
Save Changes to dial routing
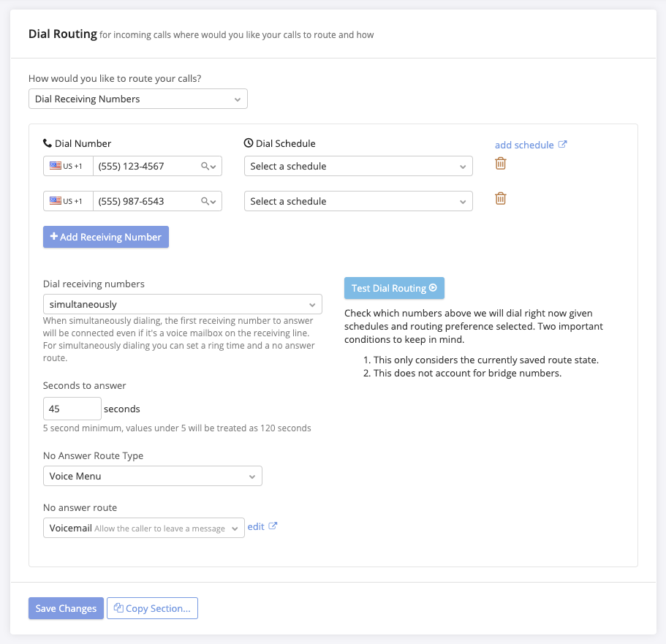coord(66,608)
